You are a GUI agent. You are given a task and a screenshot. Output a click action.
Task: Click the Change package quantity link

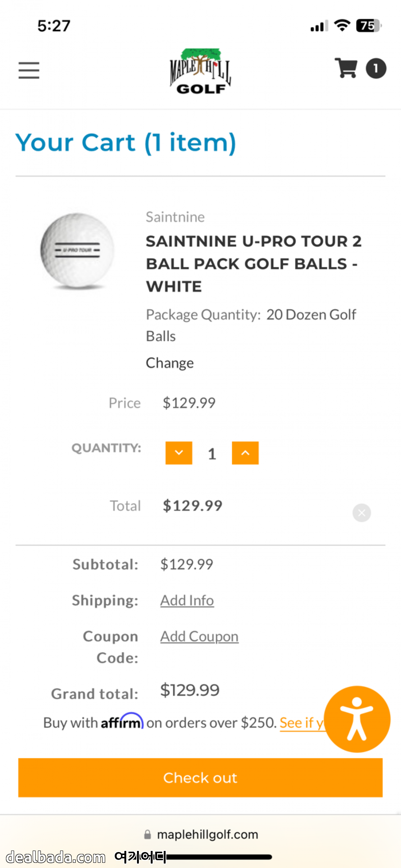[170, 363]
